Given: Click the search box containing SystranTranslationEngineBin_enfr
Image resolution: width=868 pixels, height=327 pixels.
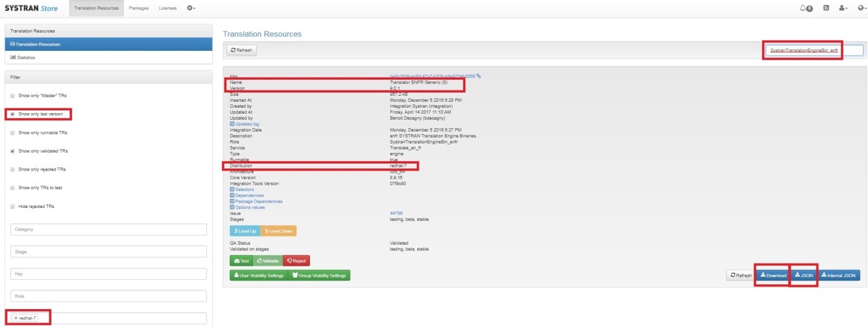Looking at the screenshot, I should (814, 50).
